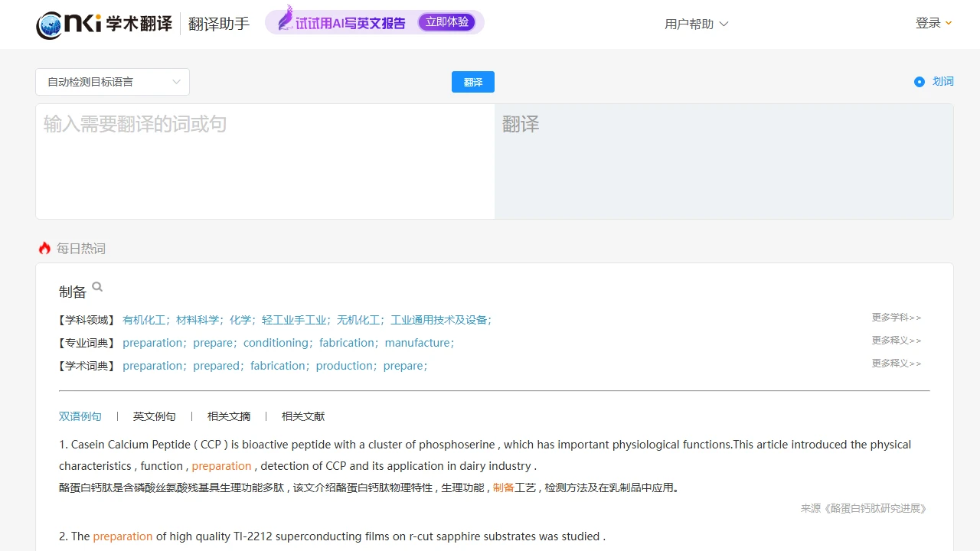
Task: Enable highlighted term preparation in example sentence
Action: [x=221, y=465]
